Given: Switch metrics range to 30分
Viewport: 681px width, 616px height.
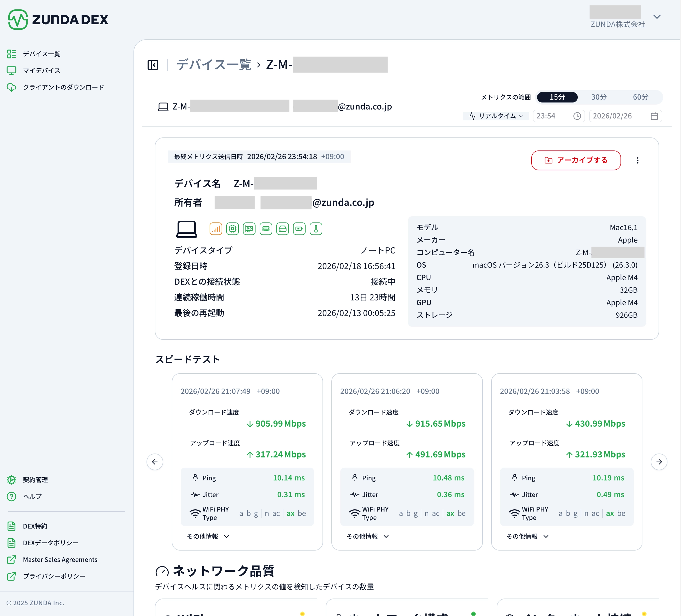Looking at the screenshot, I should (x=599, y=97).
